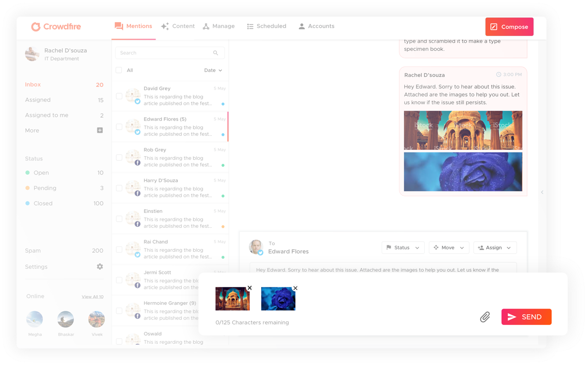Tick the All messages checkbox
This screenshot has width=588, height=365.
click(119, 70)
